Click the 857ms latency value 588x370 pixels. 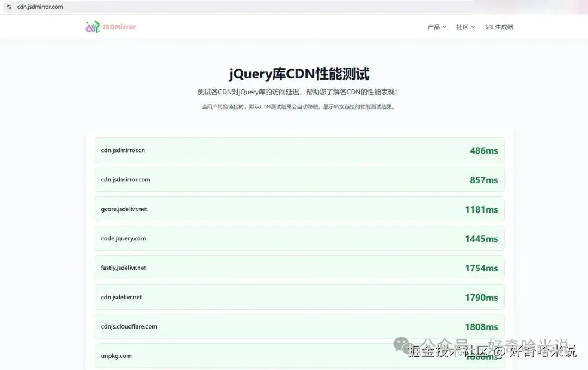pos(484,180)
